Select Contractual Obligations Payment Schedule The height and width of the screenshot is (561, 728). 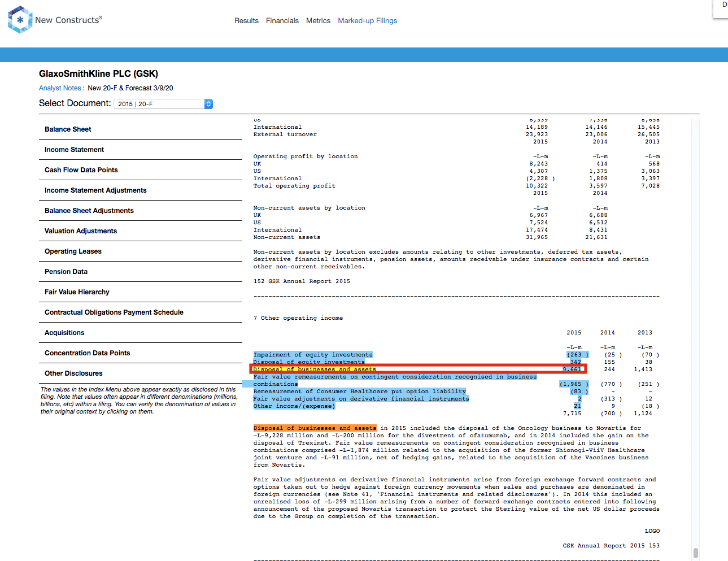click(141, 312)
